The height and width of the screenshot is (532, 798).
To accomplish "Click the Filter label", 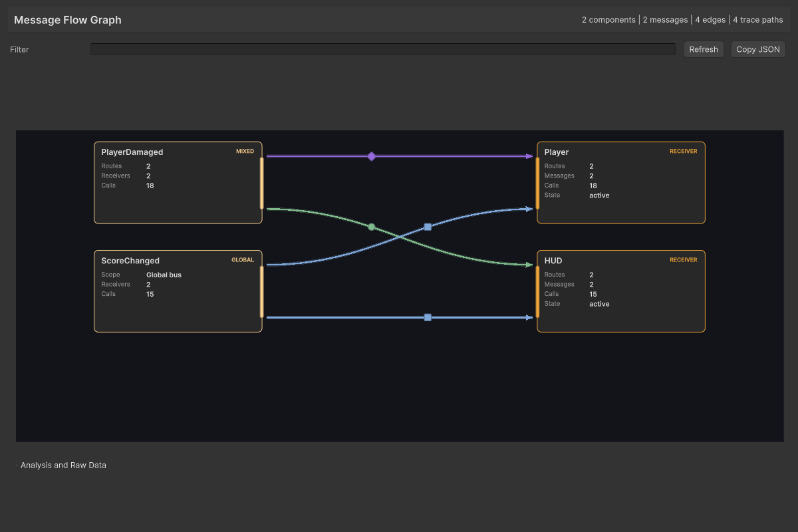I will click(x=19, y=49).
